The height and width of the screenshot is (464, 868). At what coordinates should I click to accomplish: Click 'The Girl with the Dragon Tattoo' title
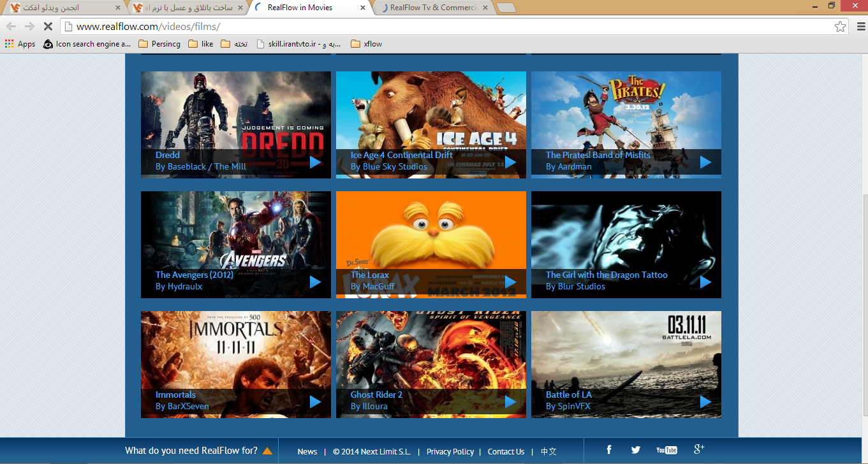(607, 275)
